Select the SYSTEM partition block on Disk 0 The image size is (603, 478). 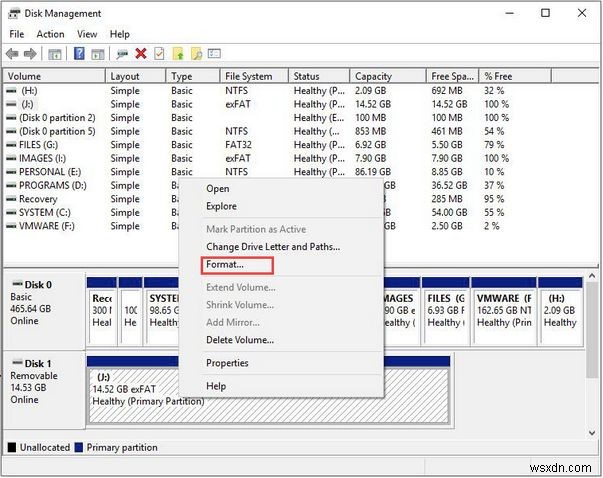[x=162, y=310]
